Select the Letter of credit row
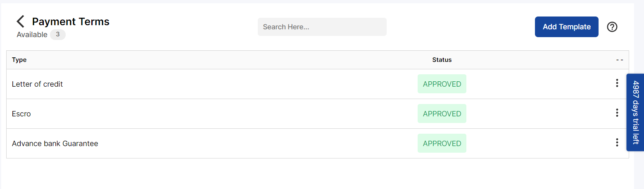 (x=317, y=84)
